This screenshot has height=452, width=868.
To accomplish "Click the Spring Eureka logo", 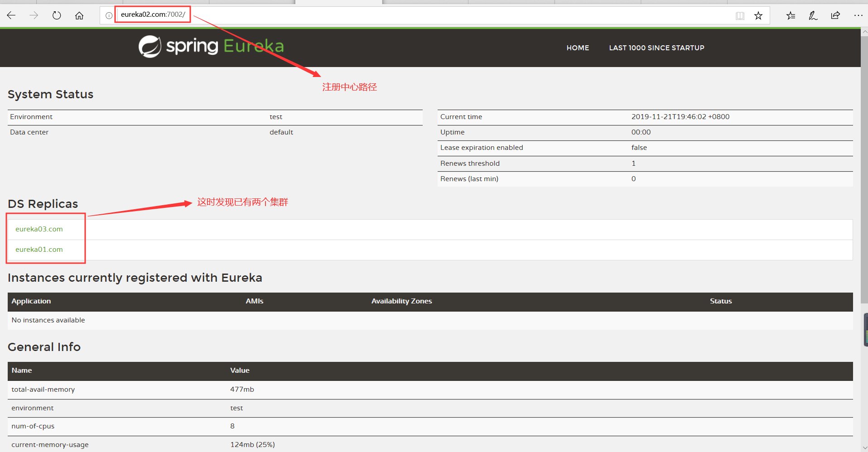I will pos(211,46).
